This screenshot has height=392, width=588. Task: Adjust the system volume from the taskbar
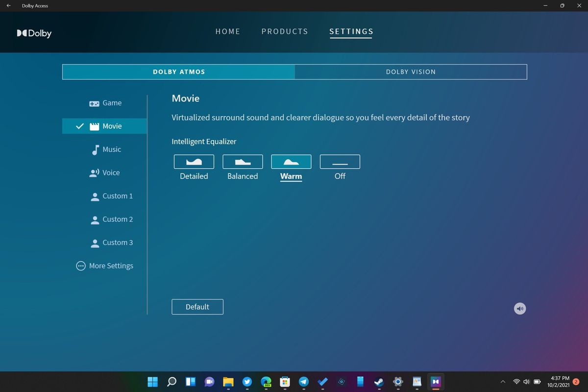(526, 381)
